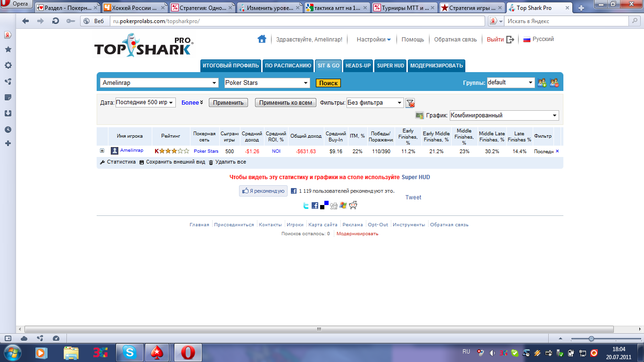Image resolution: width=644 pixels, height=362 pixels.
Task: Click the plus icon to add sidebar panel
Action: pyautogui.click(x=8, y=143)
